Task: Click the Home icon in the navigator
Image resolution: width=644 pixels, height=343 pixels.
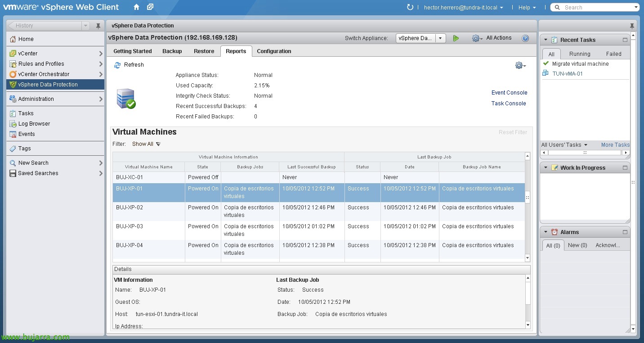Action: tap(13, 39)
